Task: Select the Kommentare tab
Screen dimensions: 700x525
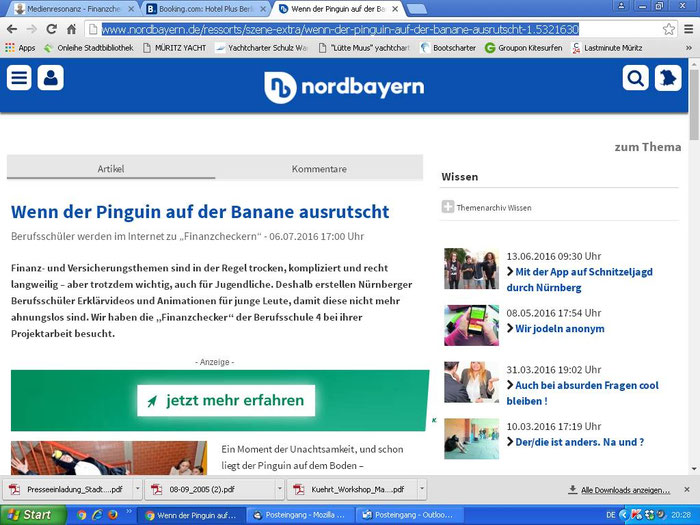Action: coord(319,169)
